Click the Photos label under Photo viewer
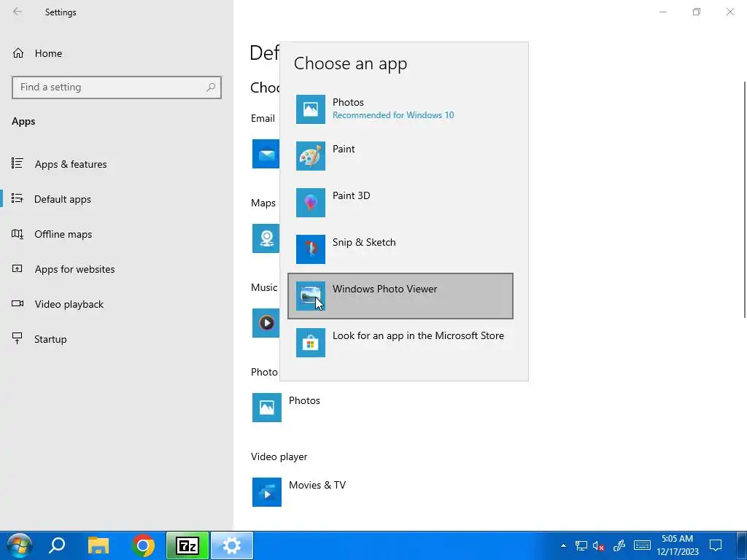 [304, 400]
